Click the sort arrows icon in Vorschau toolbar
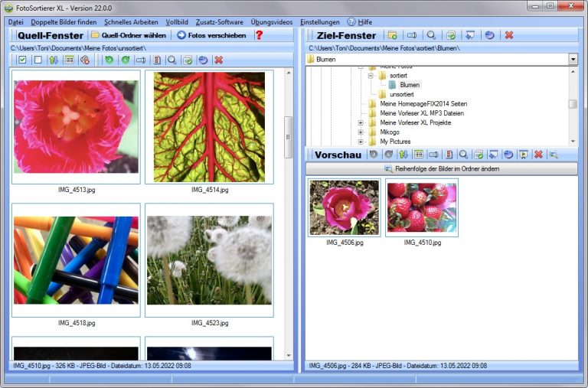Image resolution: width=588 pixels, height=388 pixels. coord(403,155)
